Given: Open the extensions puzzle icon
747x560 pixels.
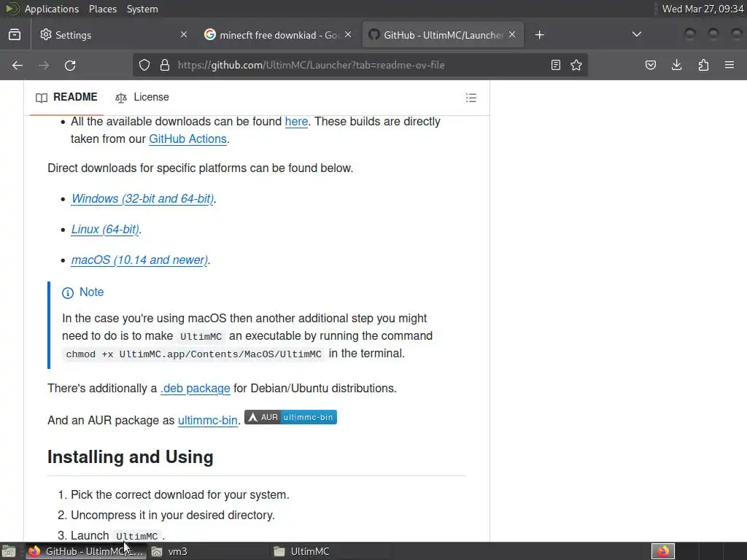Looking at the screenshot, I should [703, 65].
